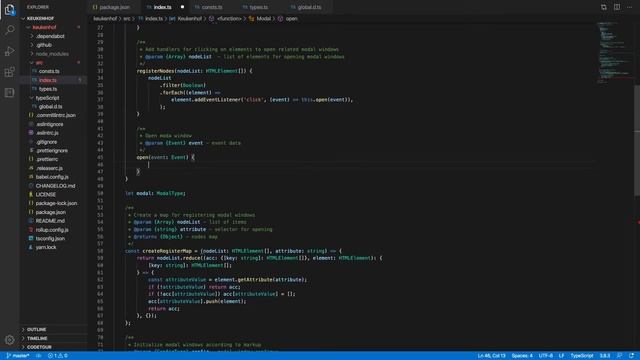The width and height of the screenshot is (640, 360).
Task: Change file encoding via UTF-8
Action: pos(546,356)
